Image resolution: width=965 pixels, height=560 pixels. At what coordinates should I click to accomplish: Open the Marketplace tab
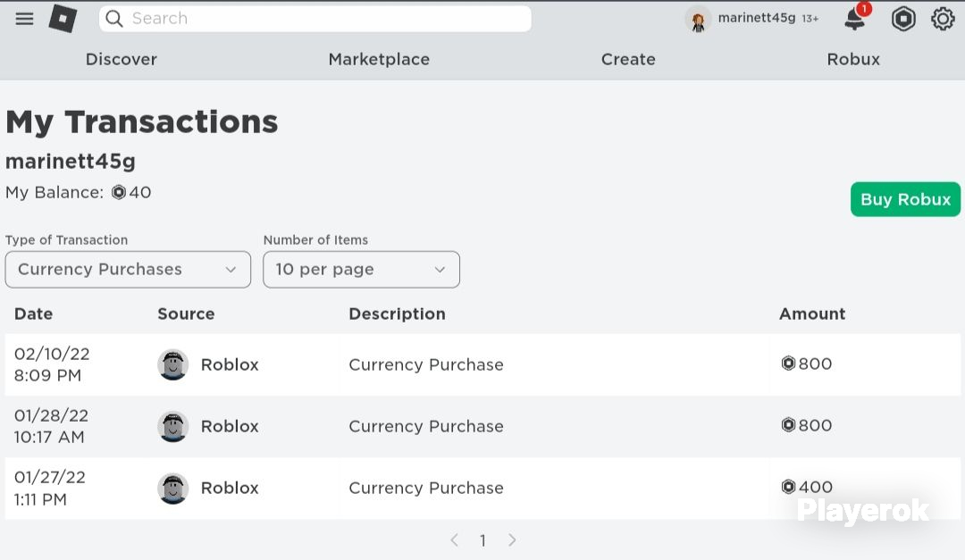point(379,59)
